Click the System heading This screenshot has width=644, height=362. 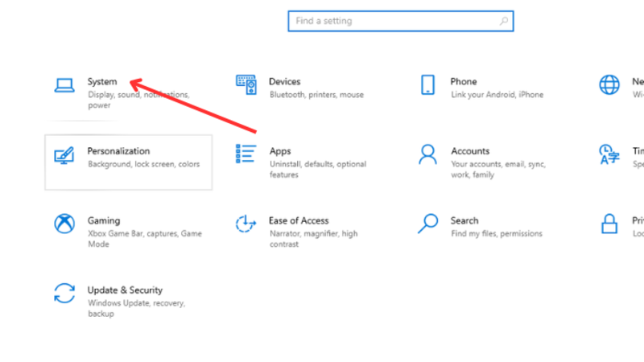coord(102,82)
